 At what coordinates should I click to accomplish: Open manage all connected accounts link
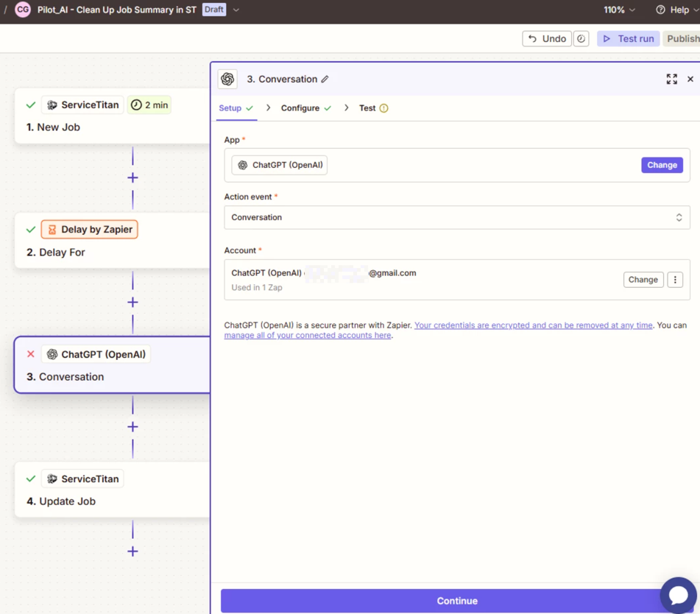[308, 336]
